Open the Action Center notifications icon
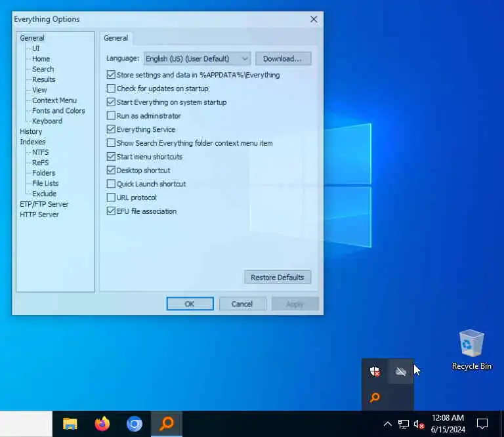504x437 pixels. [x=482, y=424]
